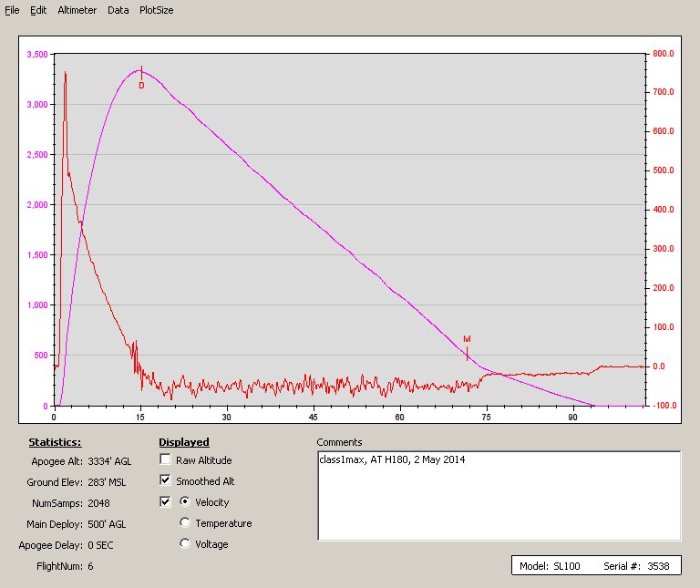This screenshot has height=588, width=700.
Task: Open the File menu
Action: [12, 10]
